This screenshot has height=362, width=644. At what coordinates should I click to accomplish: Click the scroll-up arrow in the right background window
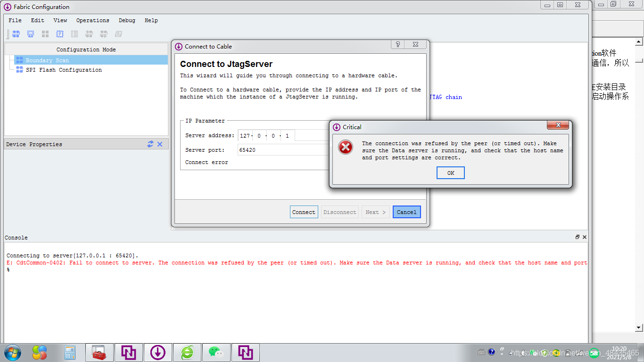tap(639, 42)
